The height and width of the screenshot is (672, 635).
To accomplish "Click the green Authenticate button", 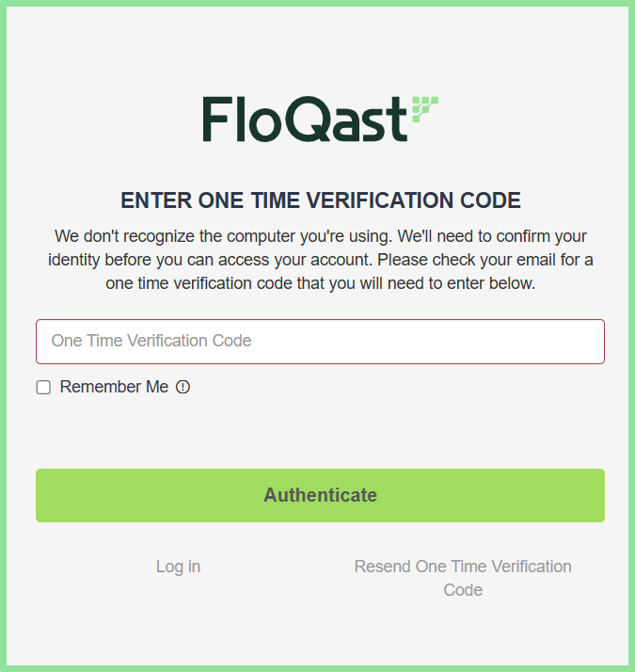I will 320,495.
